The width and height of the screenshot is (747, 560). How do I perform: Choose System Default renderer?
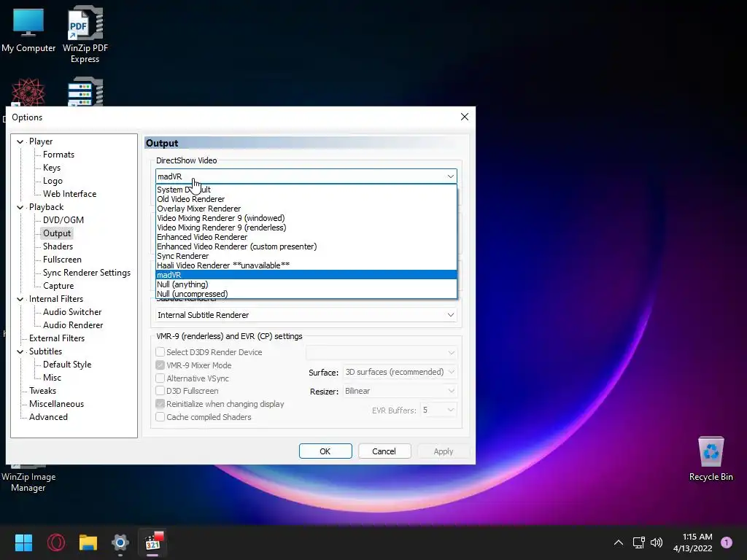click(306, 190)
